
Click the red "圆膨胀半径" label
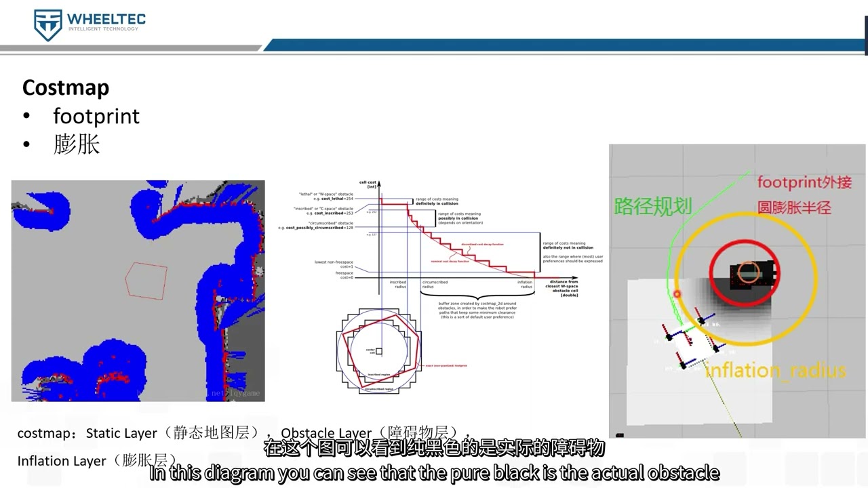(x=793, y=207)
